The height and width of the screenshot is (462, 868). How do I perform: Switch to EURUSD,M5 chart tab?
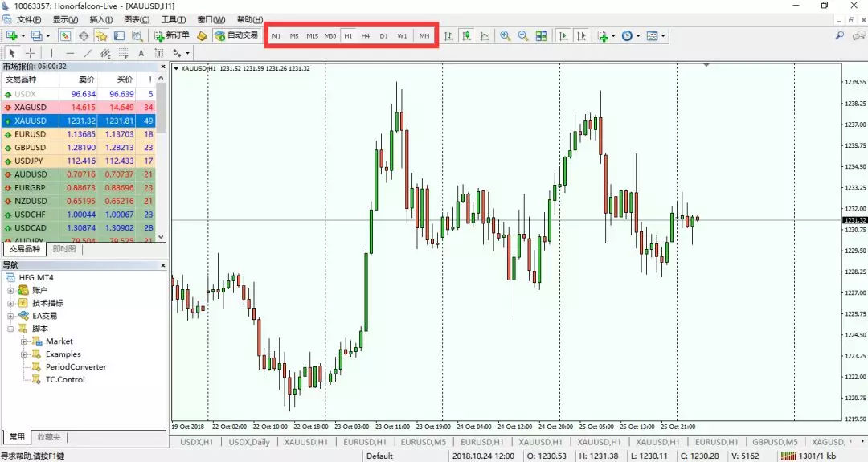tap(424, 442)
